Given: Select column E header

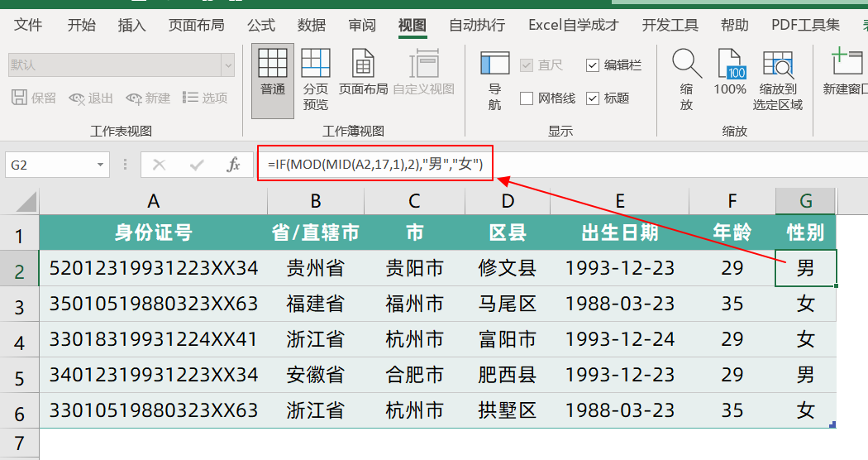Looking at the screenshot, I should pyautogui.click(x=619, y=200).
